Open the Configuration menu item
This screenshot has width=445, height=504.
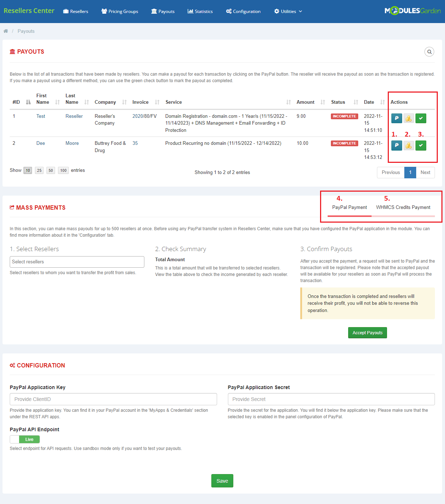coord(243,12)
